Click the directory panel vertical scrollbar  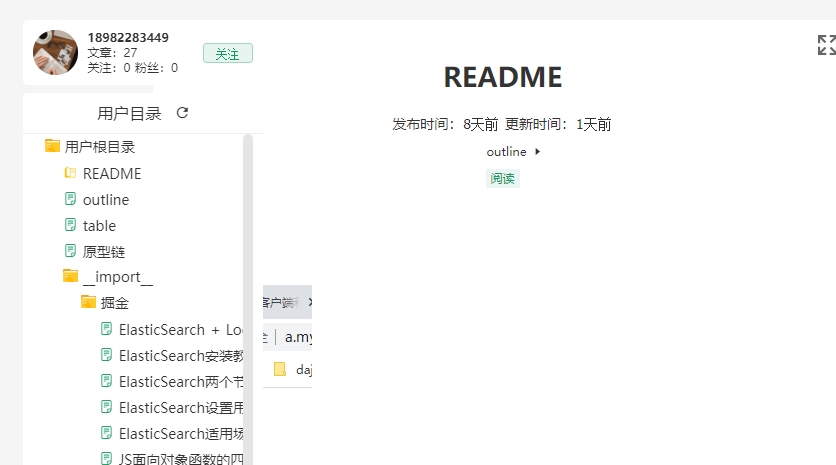click(x=248, y=300)
